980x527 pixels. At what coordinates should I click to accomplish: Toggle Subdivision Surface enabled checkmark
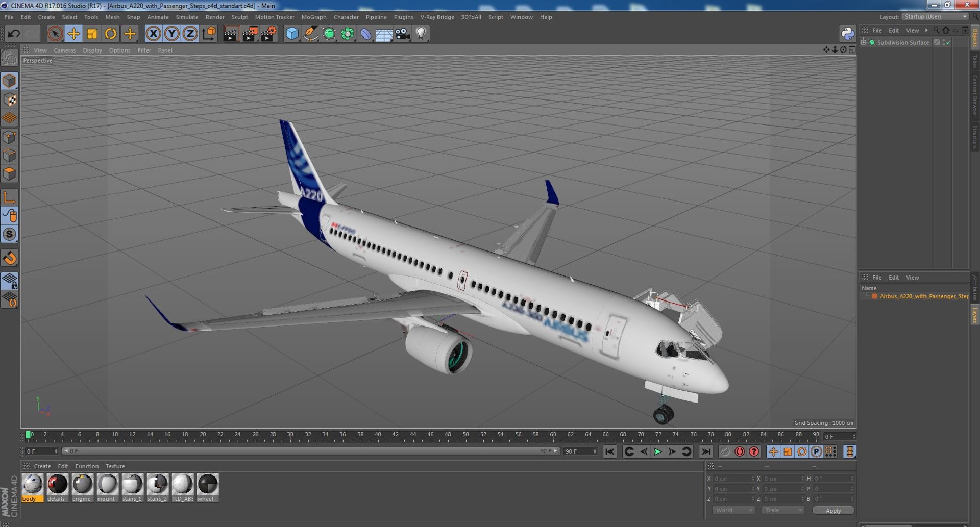pos(948,43)
